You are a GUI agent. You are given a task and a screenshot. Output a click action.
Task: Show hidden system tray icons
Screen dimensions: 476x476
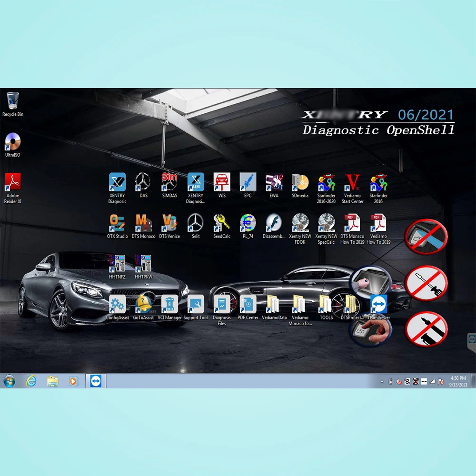[x=382, y=382]
